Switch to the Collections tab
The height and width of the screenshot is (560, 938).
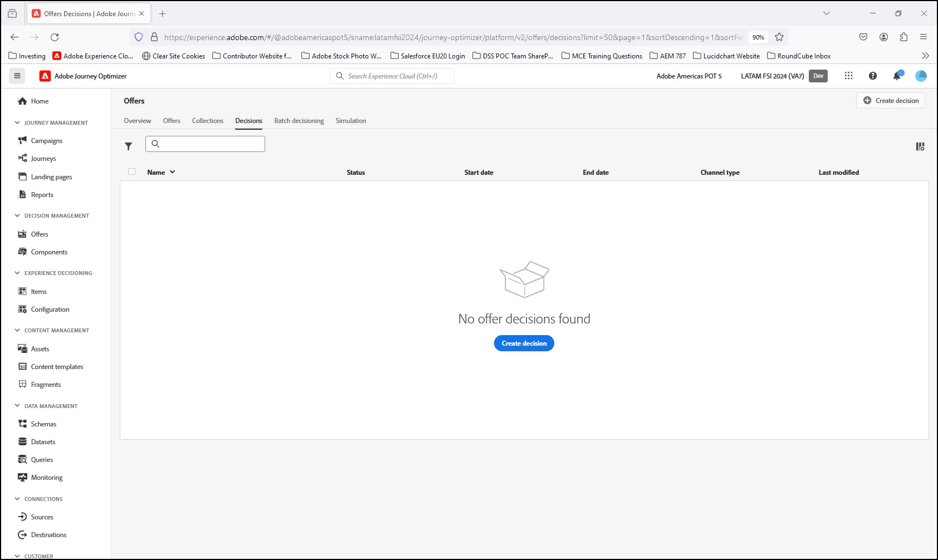tap(208, 121)
